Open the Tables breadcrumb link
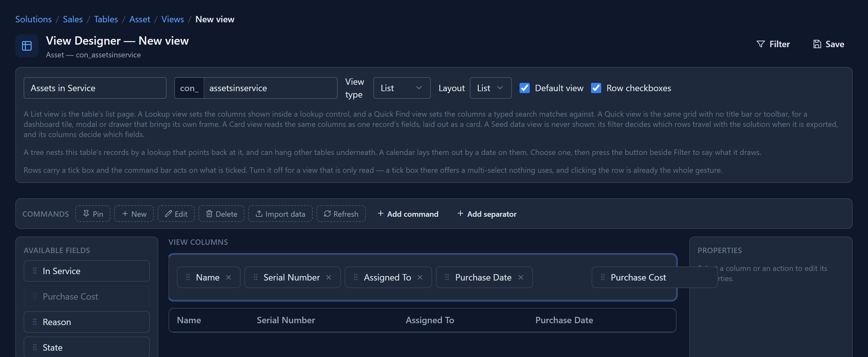 click(x=106, y=19)
